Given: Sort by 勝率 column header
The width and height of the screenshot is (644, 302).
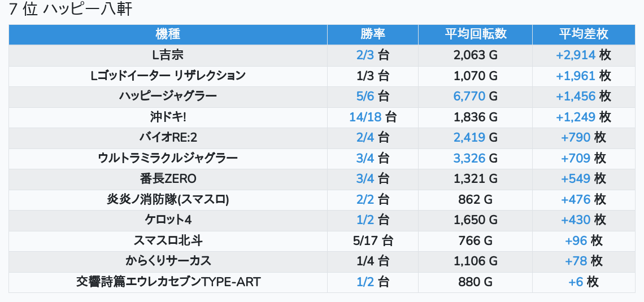Looking at the screenshot, I should coord(373,34).
